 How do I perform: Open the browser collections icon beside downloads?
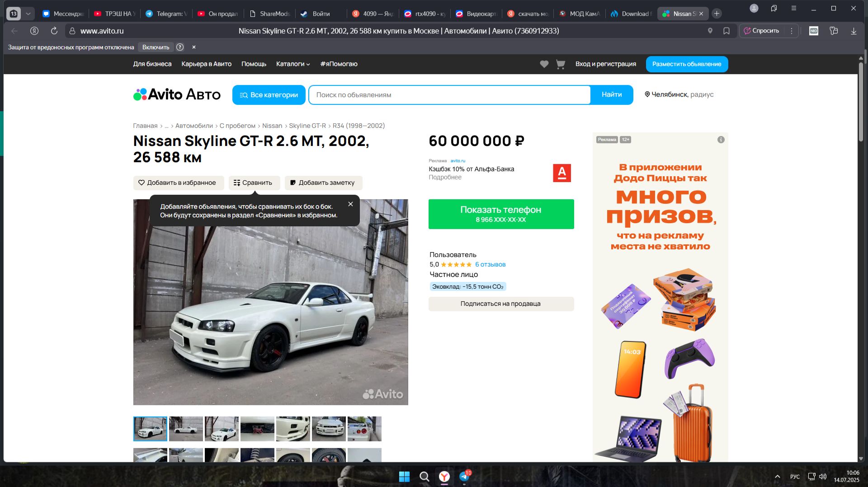pos(834,31)
